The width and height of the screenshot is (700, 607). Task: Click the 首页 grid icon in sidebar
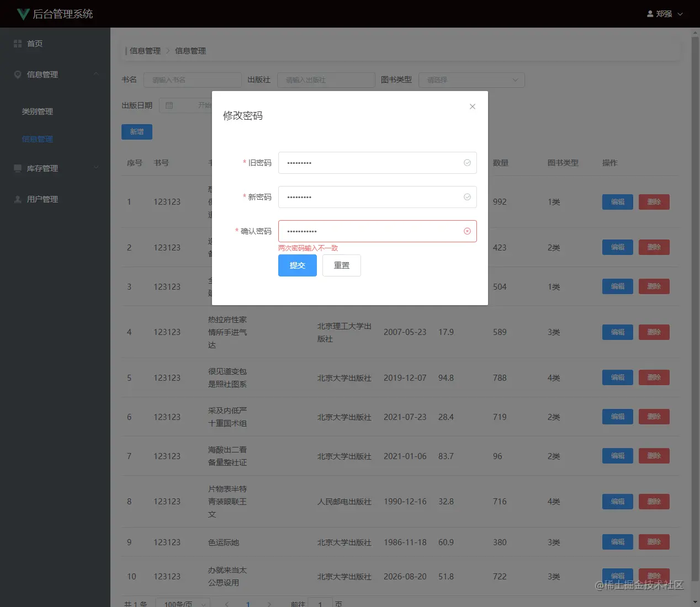pos(18,44)
